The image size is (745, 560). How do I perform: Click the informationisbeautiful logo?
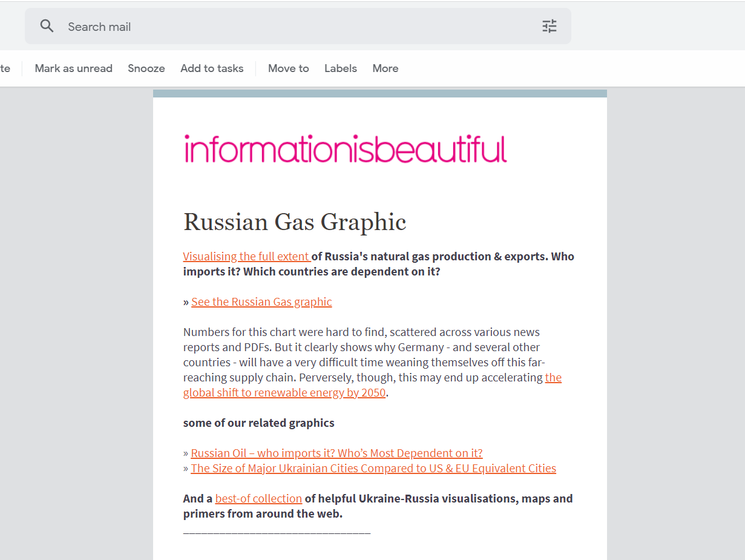tap(345, 149)
